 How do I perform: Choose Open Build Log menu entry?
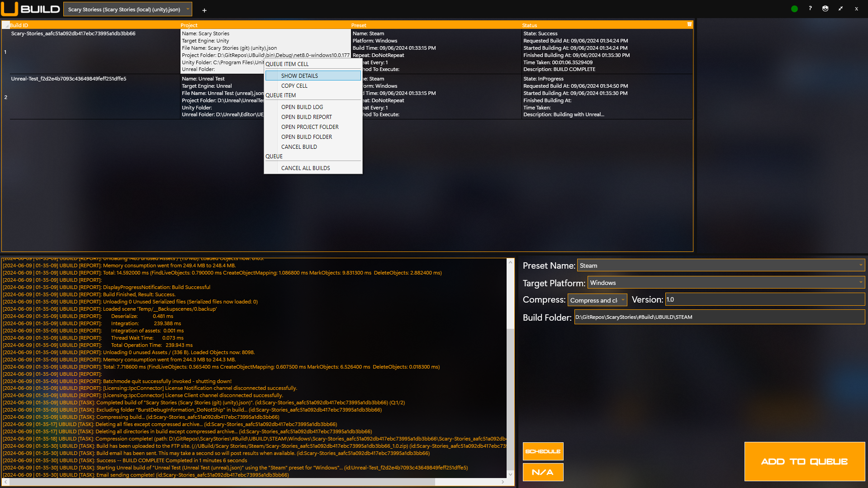click(x=302, y=107)
